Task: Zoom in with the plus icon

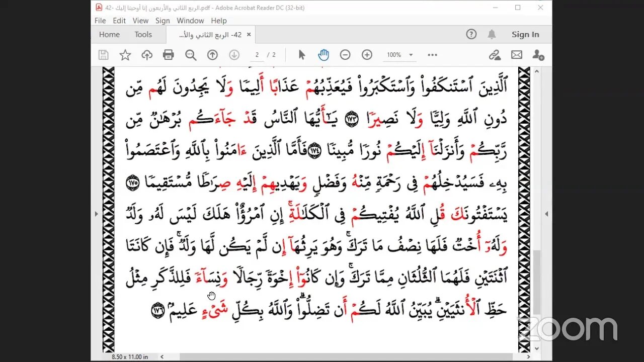Action: [367, 55]
